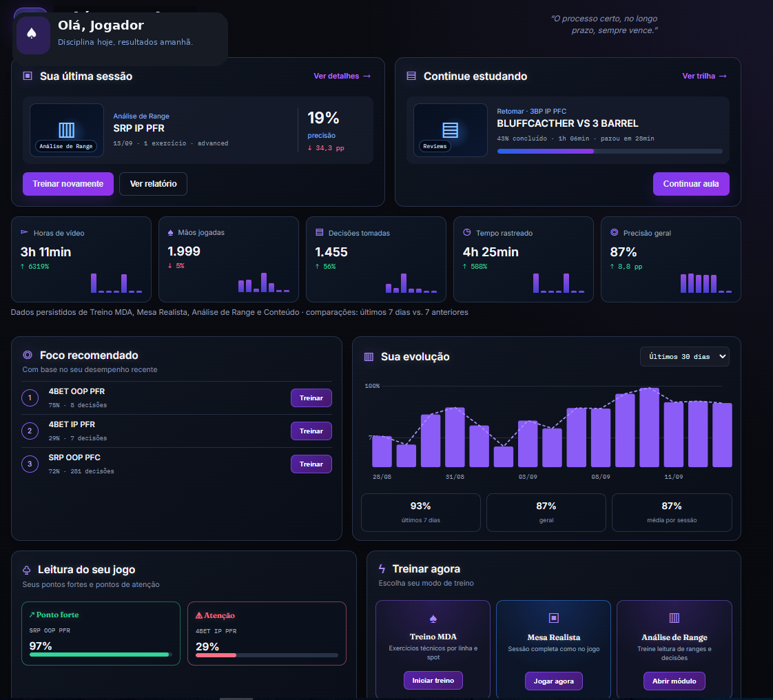Click the green 97% Ponto forte bar
The height and width of the screenshot is (700, 773).
[101, 655]
